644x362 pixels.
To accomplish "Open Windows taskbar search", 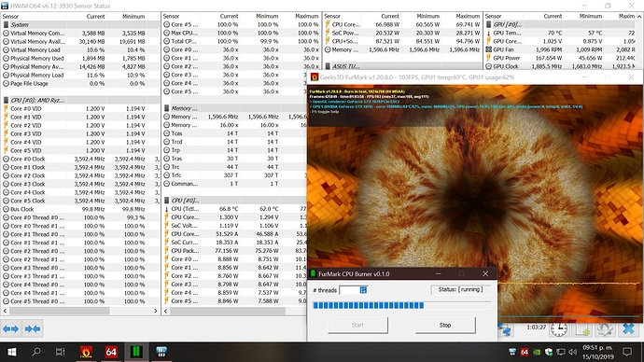I will coord(36,352).
